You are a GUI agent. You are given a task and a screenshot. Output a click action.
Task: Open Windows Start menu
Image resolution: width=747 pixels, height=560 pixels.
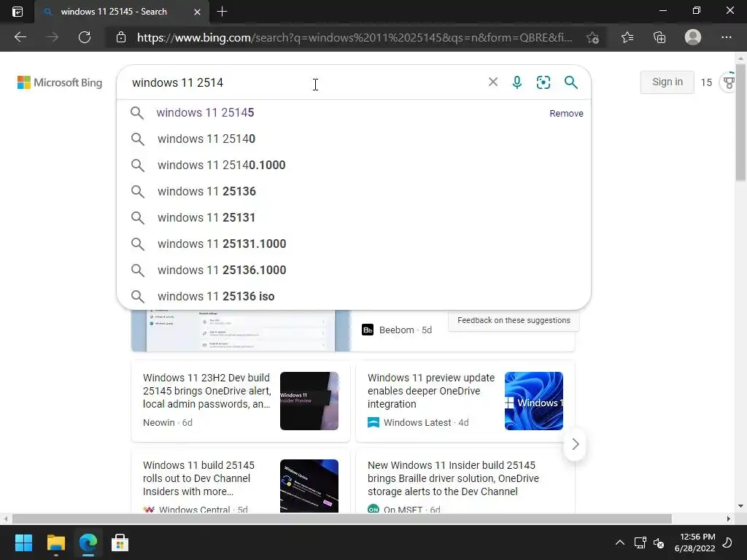click(x=23, y=542)
